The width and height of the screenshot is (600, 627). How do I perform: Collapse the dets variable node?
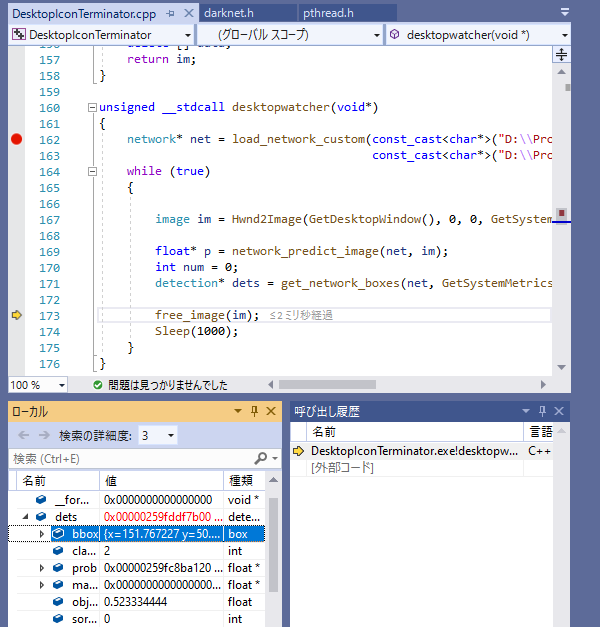[26, 517]
